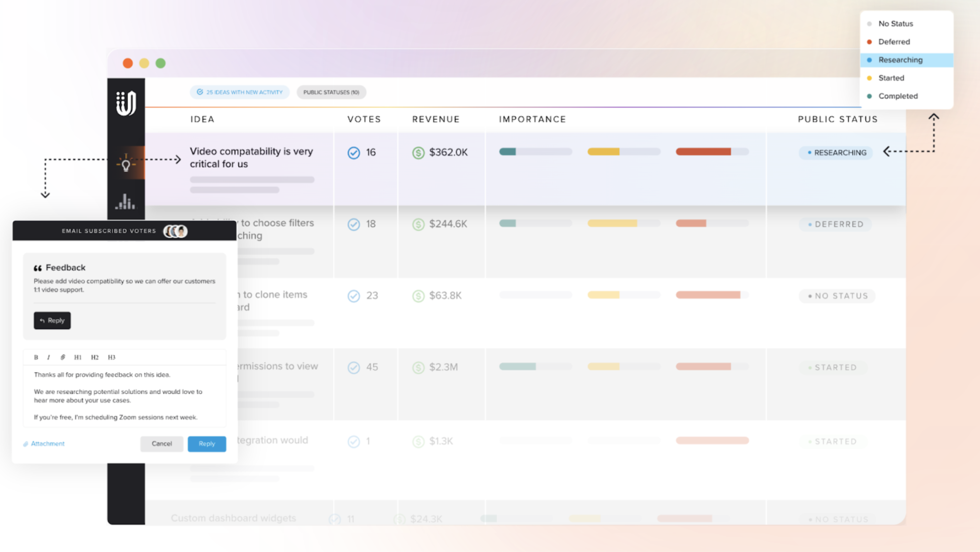Click the Cancel button

tap(162, 444)
